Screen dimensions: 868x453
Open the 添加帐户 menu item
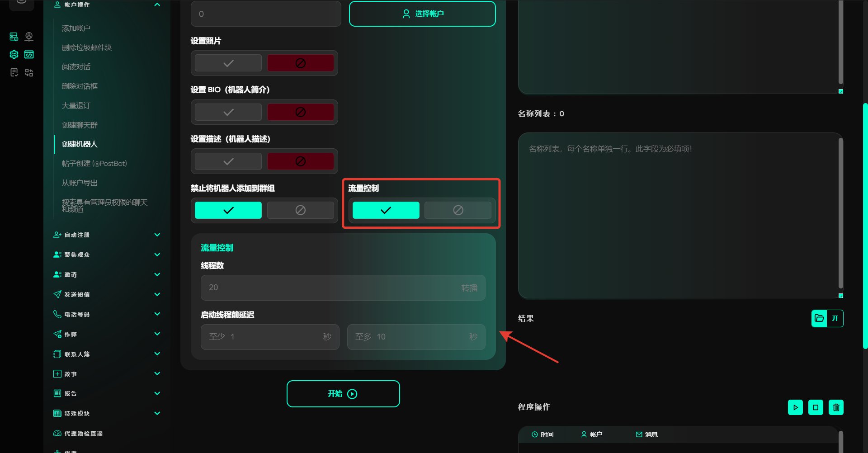pyautogui.click(x=76, y=28)
